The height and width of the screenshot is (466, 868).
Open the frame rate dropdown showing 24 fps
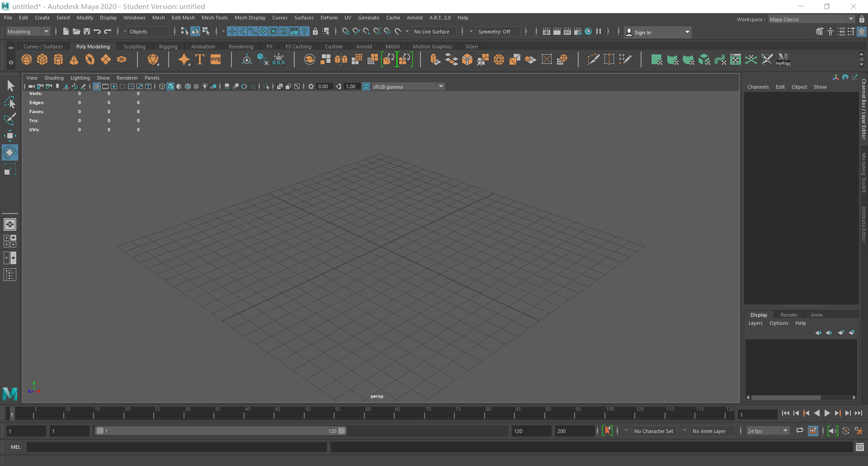(765, 431)
